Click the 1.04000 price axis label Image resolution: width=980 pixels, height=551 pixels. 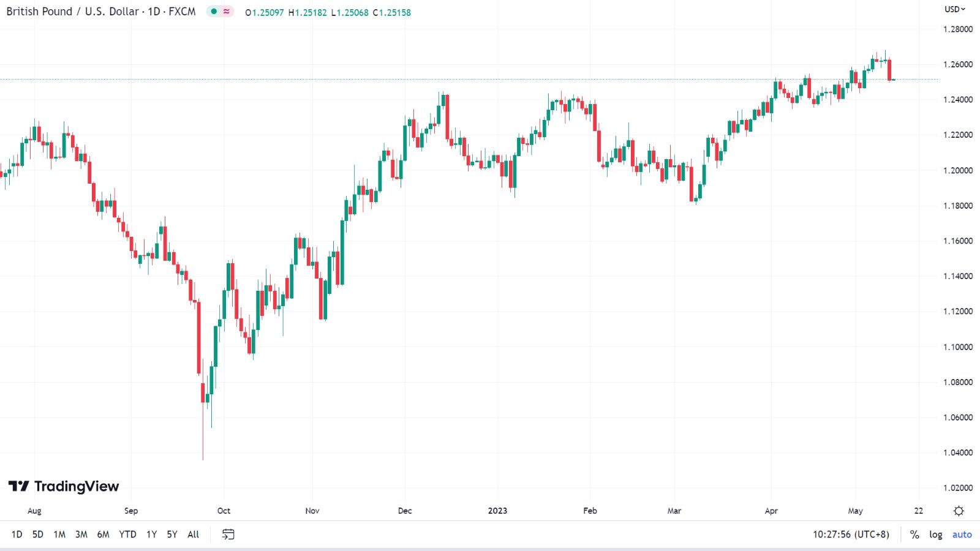tap(958, 453)
